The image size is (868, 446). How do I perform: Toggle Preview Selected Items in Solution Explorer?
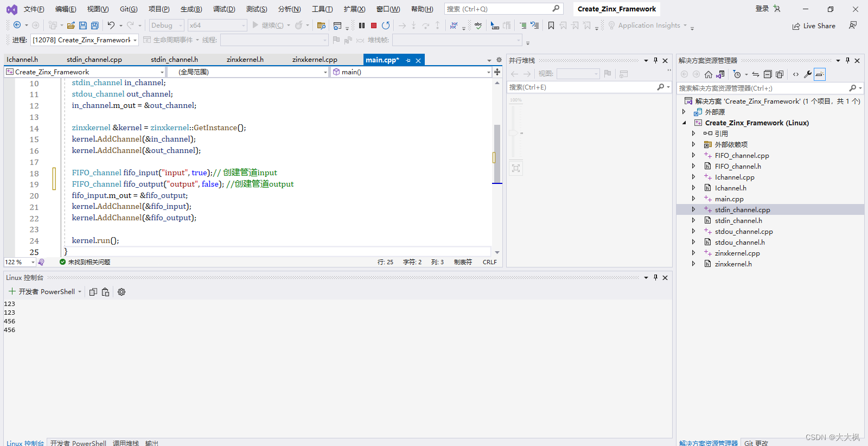(820, 74)
